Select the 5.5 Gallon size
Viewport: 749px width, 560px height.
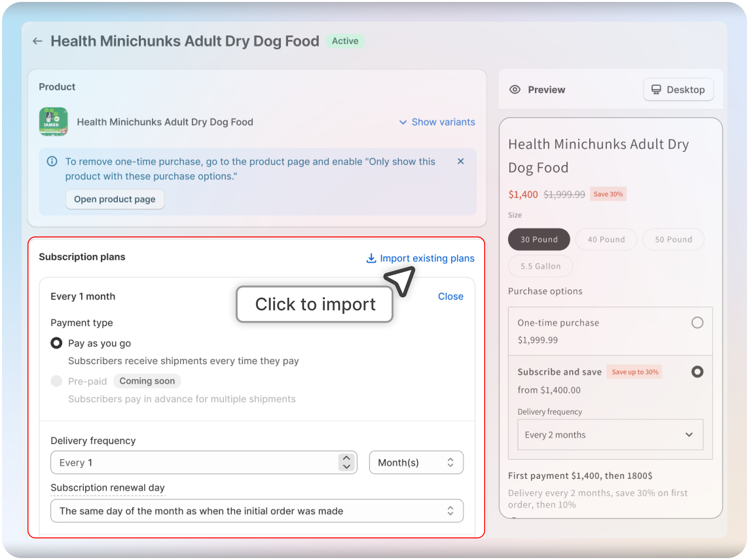pos(540,266)
